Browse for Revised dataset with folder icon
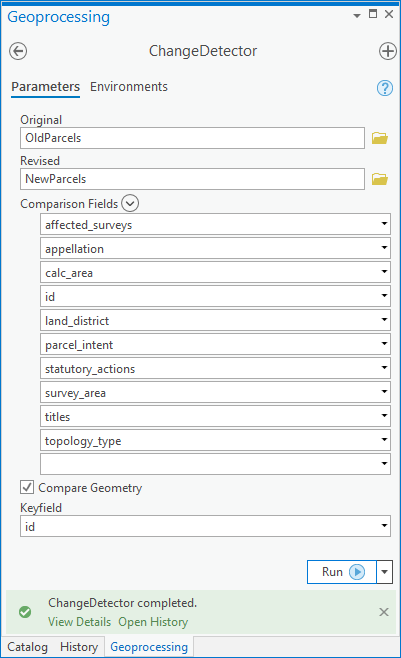The width and height of the screenshot is (401, 658). click(380, 179)
